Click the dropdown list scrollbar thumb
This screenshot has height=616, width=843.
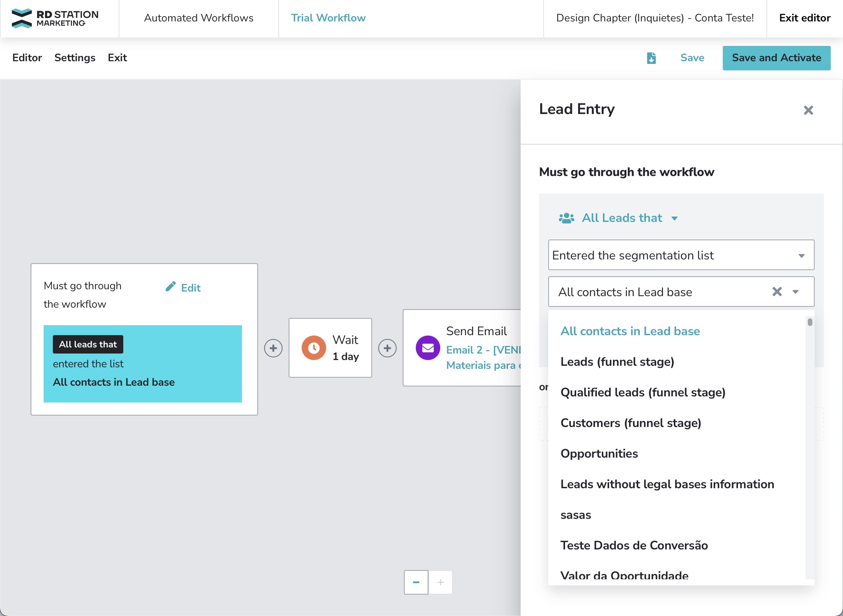click(810, 322)
